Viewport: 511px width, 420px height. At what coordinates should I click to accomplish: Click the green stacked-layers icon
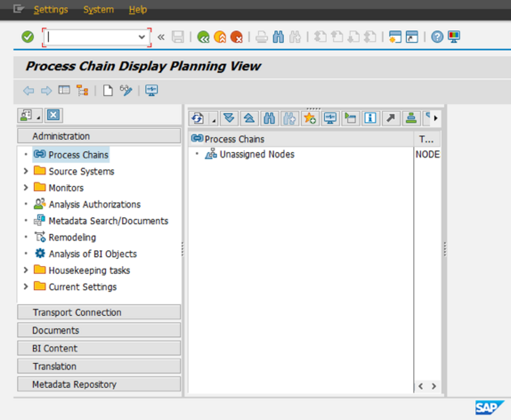click(x=411, y=118)
